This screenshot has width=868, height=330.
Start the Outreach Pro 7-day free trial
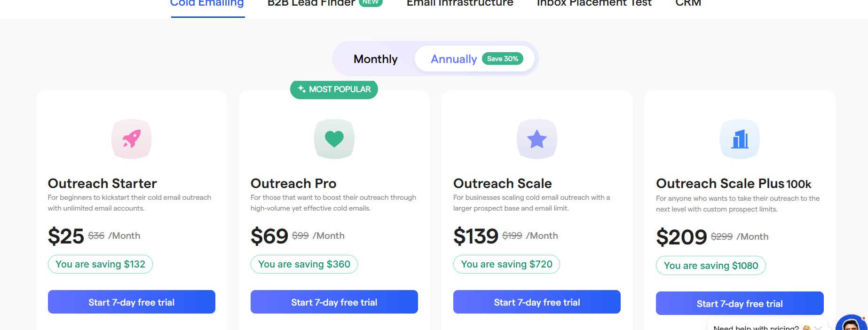[x=334, y=302]
